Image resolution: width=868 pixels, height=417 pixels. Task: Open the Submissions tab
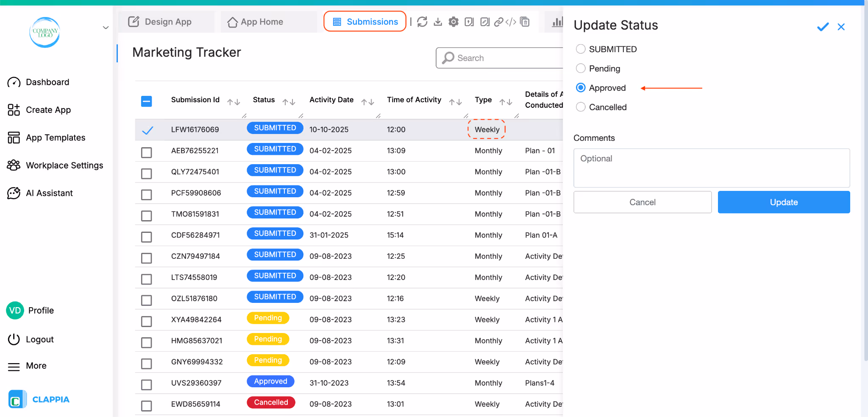[365, 22]
